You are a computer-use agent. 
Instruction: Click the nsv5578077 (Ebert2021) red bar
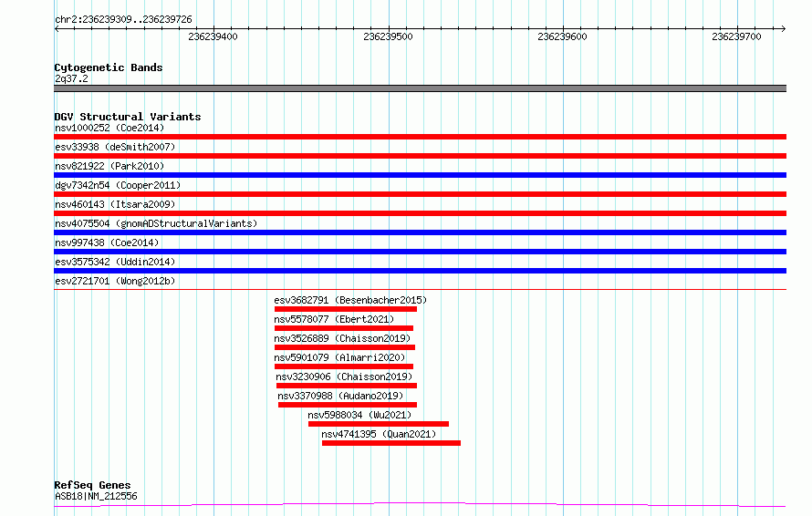[x=344, y=328]
